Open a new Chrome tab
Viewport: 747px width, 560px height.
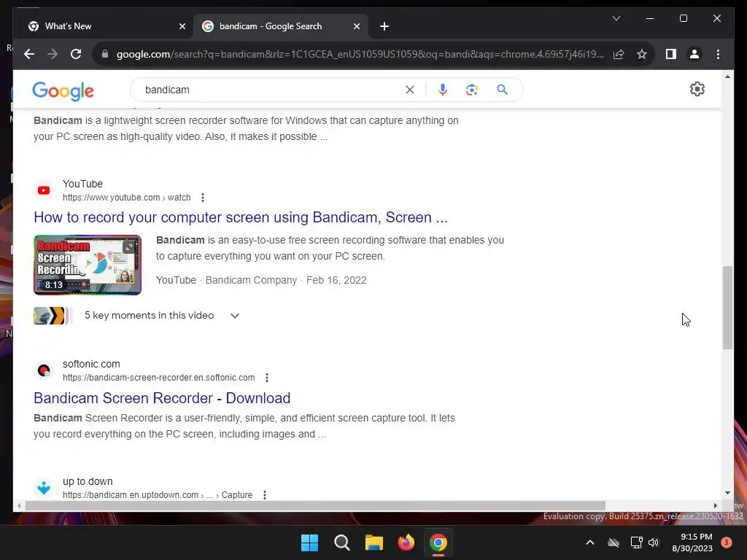384,26
